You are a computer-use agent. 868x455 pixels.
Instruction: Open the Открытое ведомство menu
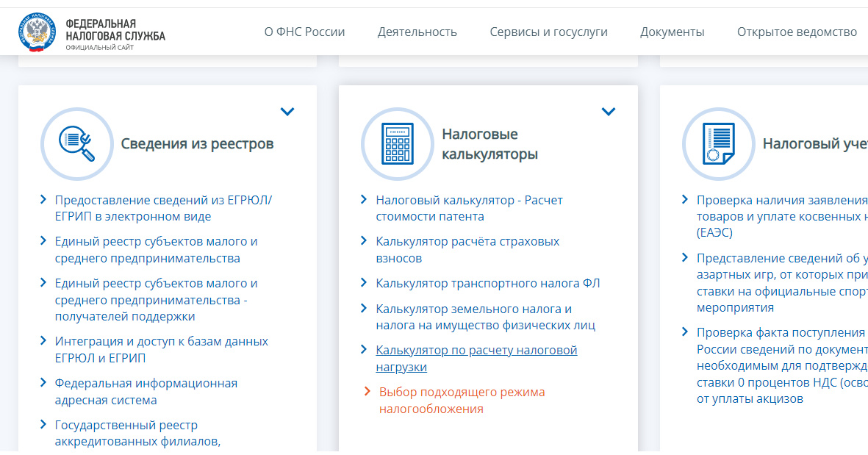pos(797,32)
